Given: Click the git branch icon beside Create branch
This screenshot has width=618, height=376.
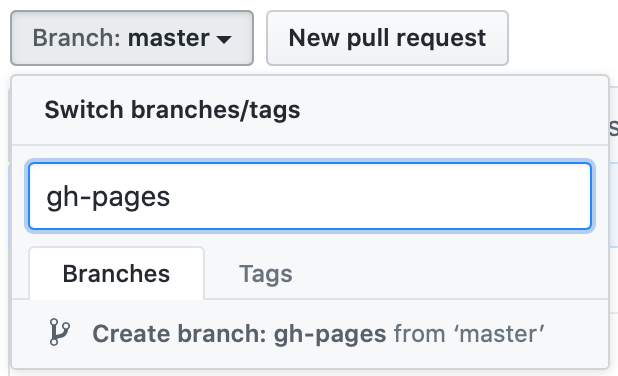Looking at the screenshot, I should click(x=60, y=332).
